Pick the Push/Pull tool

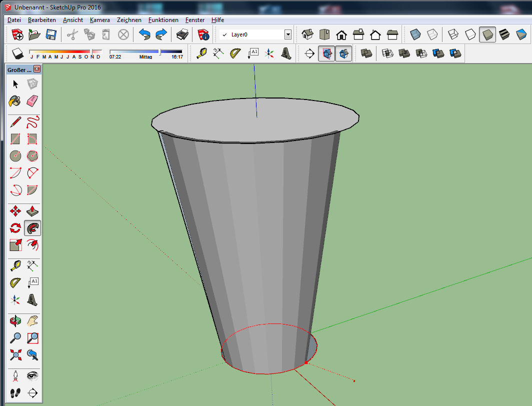click(32, 211)
